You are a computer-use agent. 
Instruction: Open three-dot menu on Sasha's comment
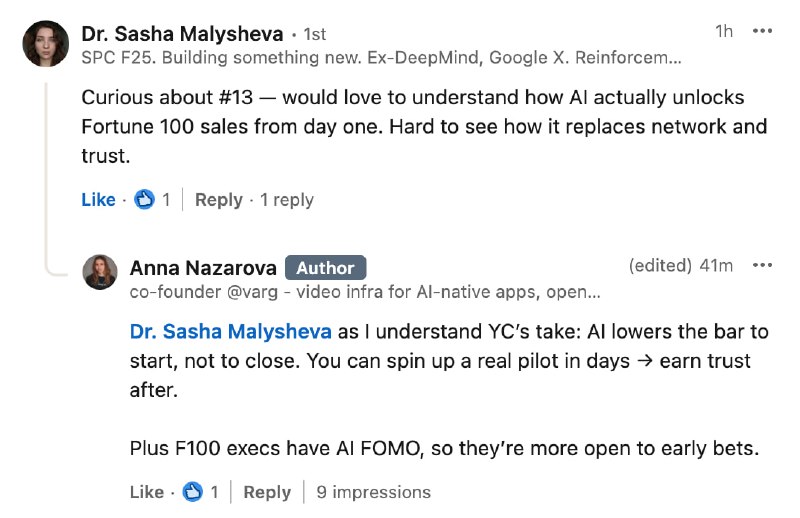coord(762,31)
